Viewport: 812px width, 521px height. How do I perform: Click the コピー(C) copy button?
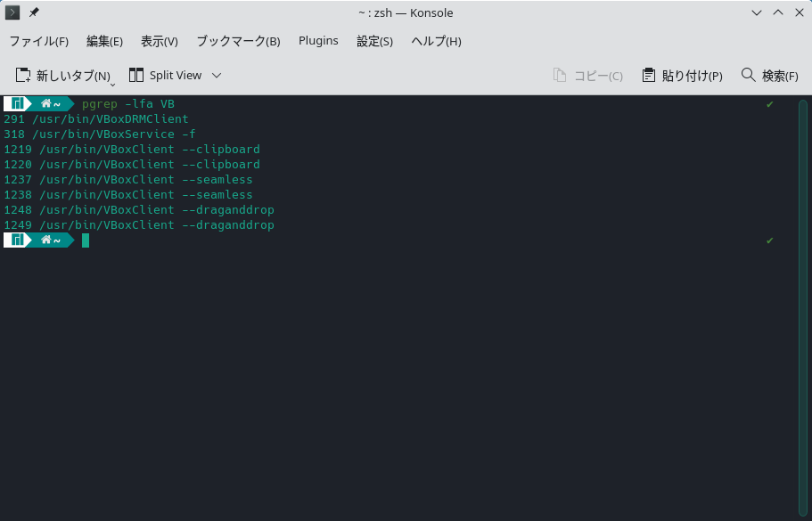point(588,76)
